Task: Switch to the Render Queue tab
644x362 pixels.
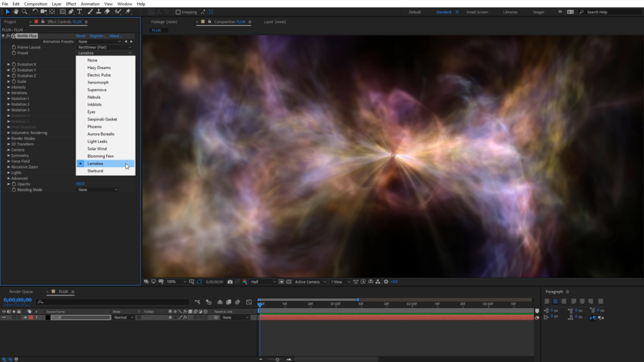Action: click(21, 292)
